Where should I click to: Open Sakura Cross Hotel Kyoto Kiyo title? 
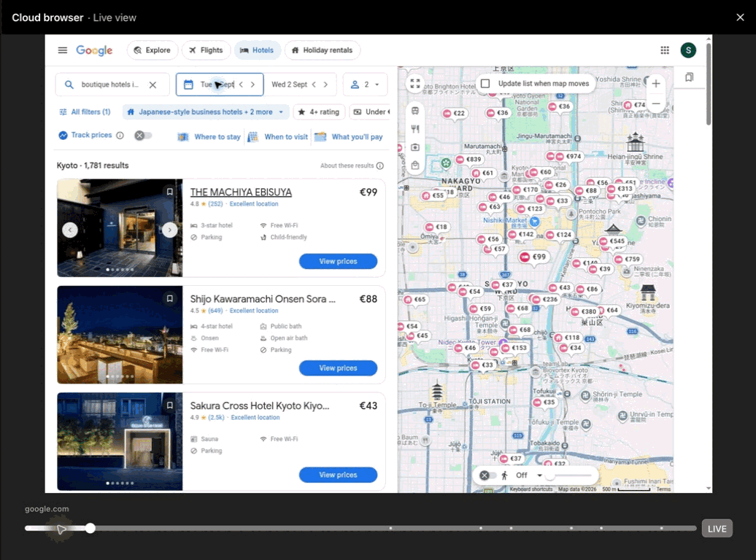259,406
